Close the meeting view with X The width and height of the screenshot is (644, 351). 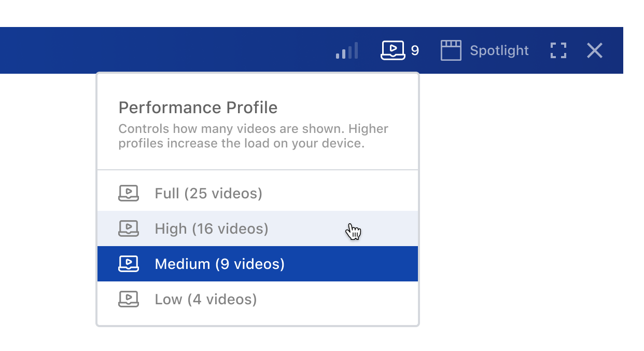click(x=595, y=50)
